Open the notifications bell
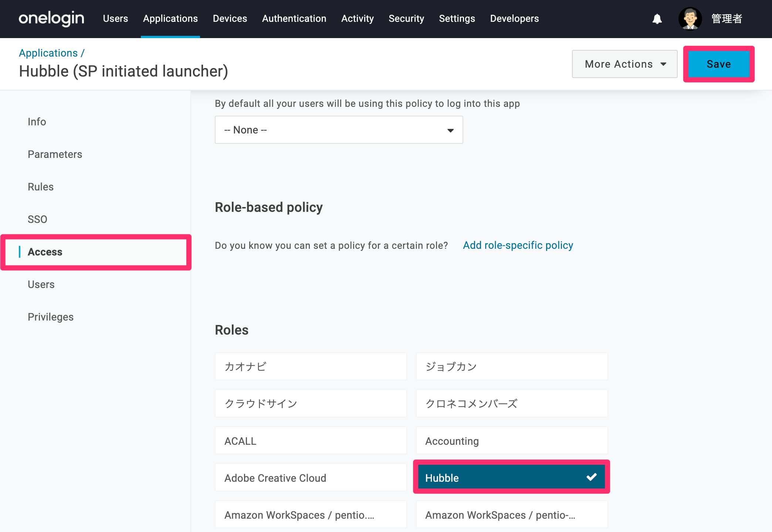This screenshot has height=532, width=772. [x=657, y=19]
